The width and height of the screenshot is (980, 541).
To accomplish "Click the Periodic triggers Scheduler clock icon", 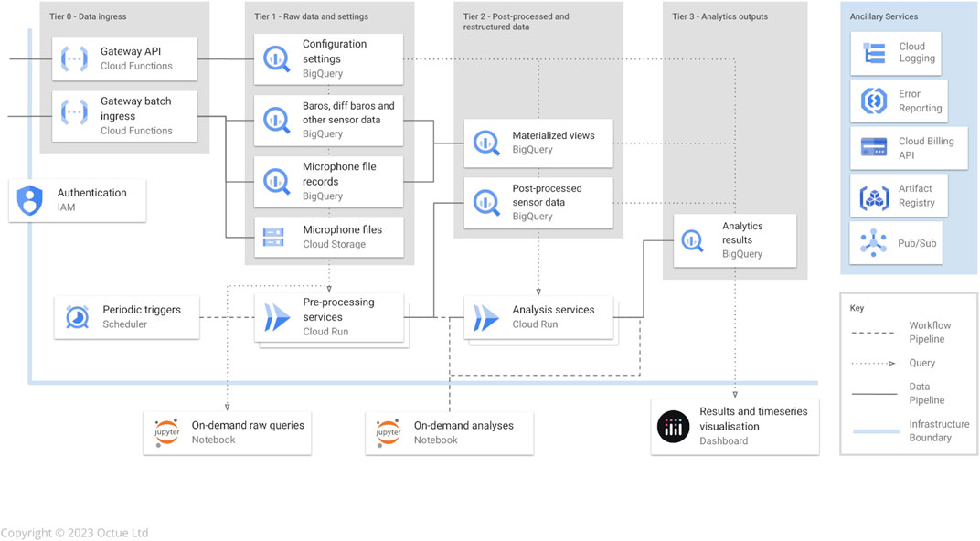I will (x=78, y=317).
